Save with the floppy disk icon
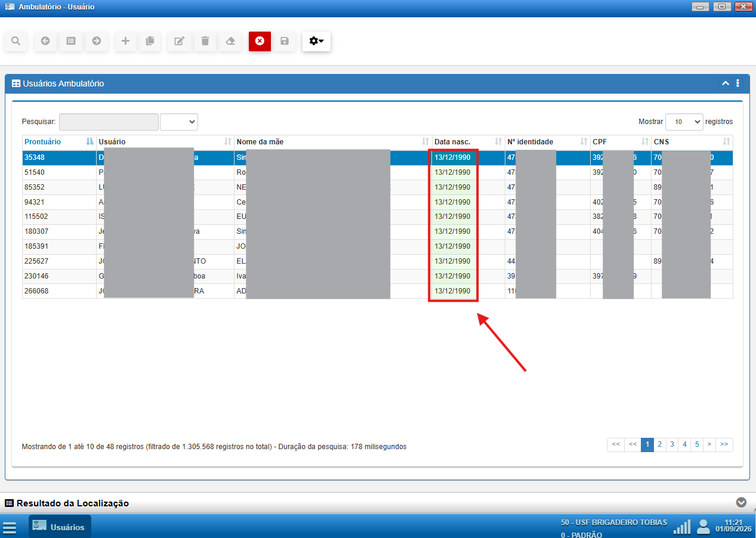 pyautogui.click(x=285, y=41)
